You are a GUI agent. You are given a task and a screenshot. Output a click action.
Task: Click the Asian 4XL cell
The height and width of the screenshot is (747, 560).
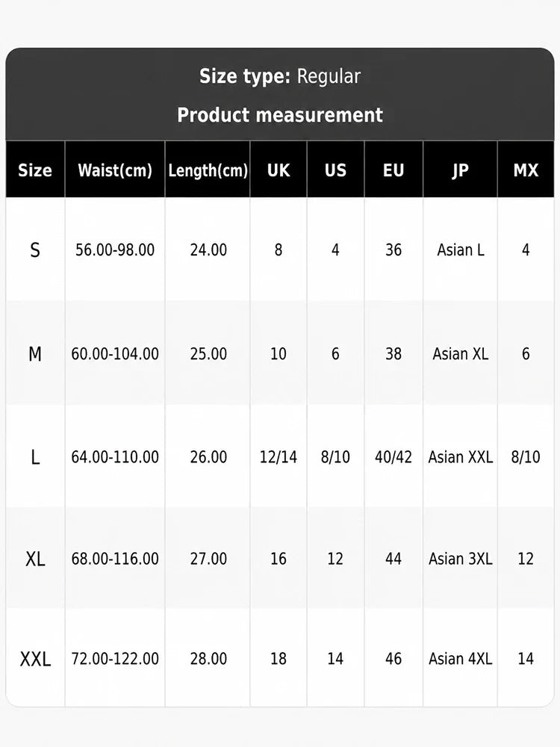pyautogui.click(x=460, y=659)
